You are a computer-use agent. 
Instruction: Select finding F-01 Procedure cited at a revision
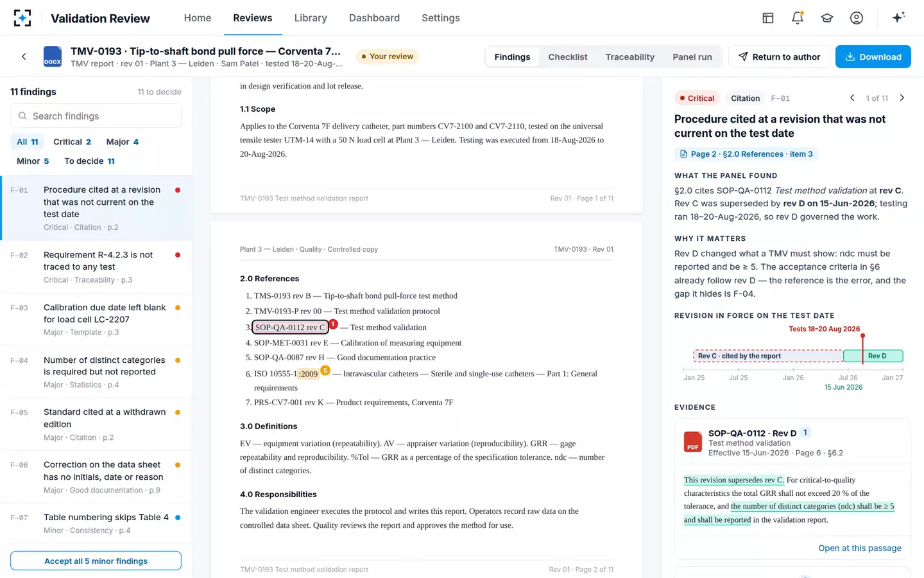click(96, 208)
